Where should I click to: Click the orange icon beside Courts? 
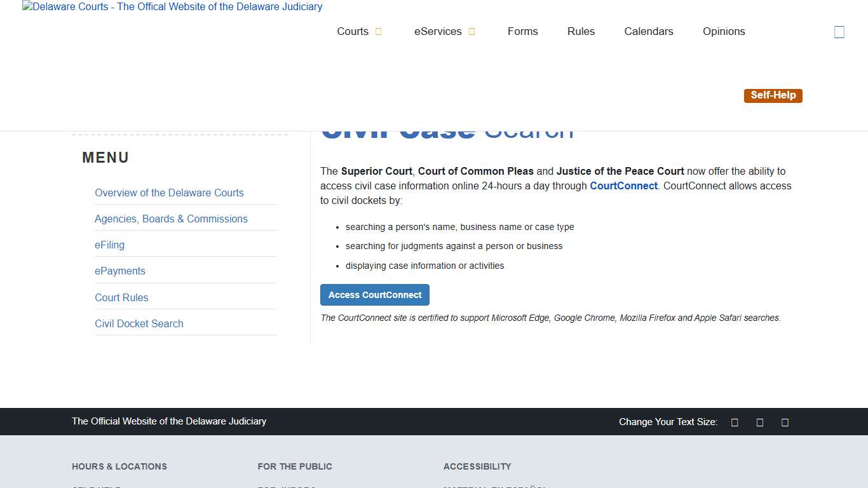click(x=379, y=30)
